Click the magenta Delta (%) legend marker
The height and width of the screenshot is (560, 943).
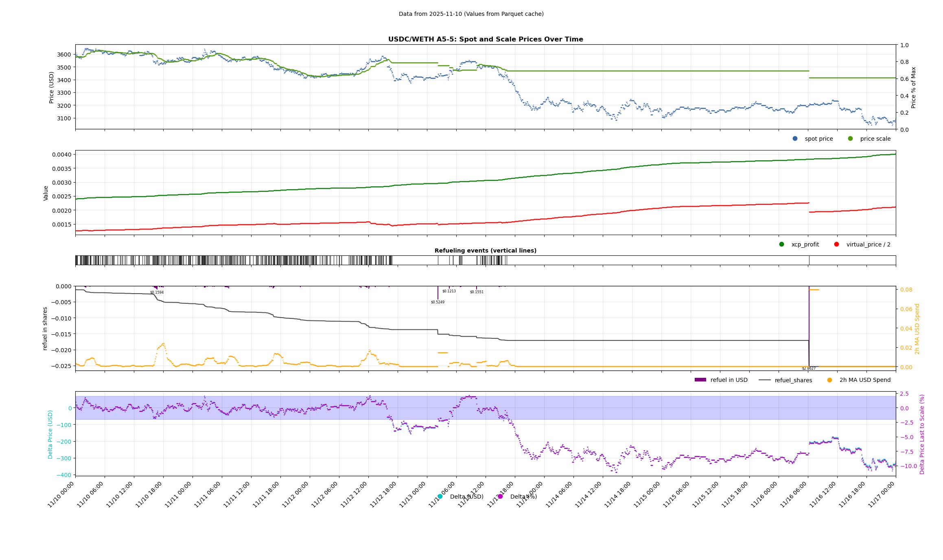(500, 497)
